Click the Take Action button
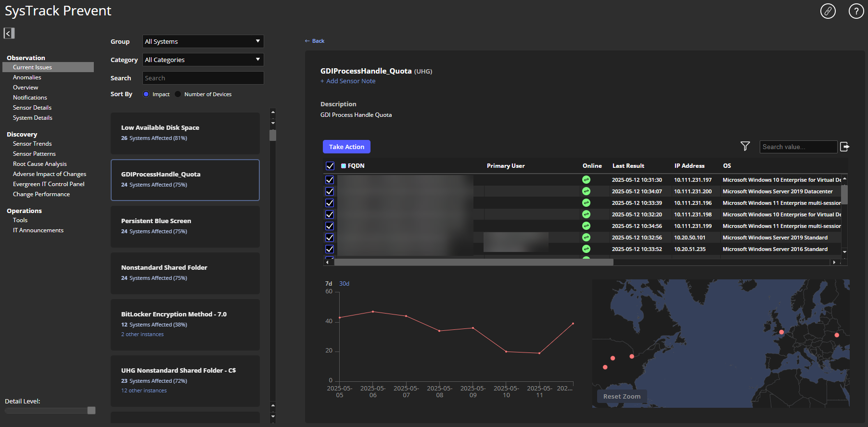Screen dimensions: 868x427 pos(346,147)
